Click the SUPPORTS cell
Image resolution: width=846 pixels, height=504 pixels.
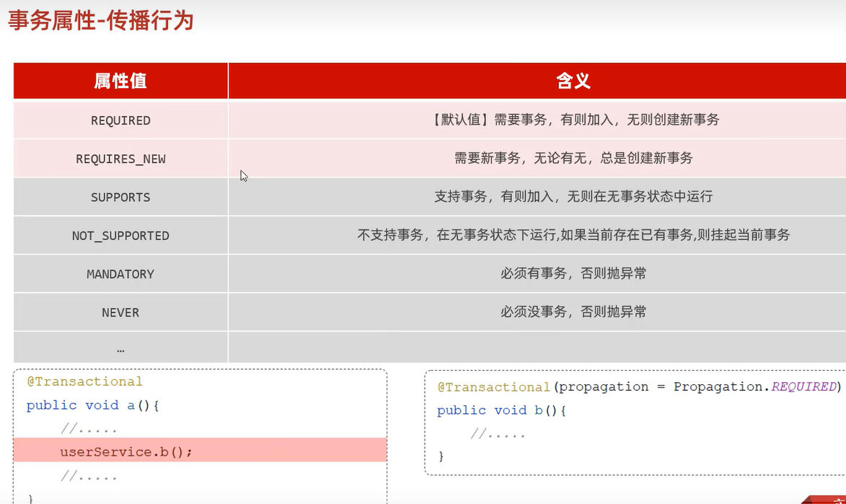pos(120,197)
